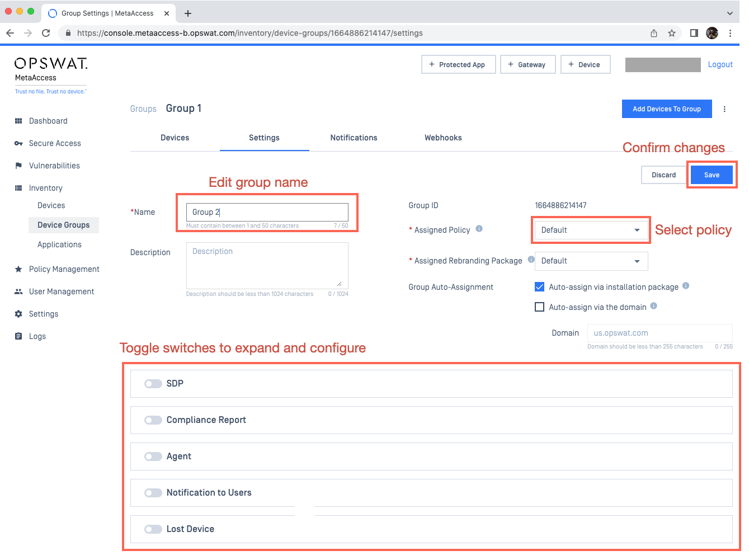Switch to the Devices tab
The width and height of the screenshot is (749, 560).
click(175, 138)
